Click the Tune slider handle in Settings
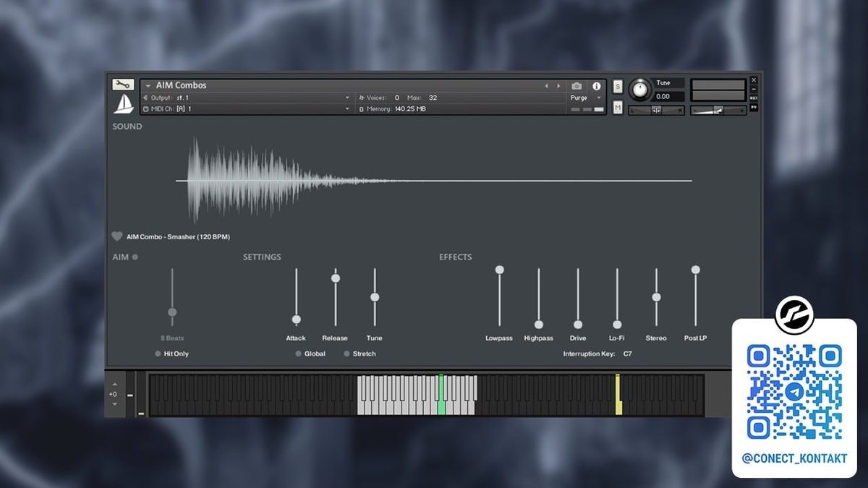Screen dimensions: 868x488 [375, 297]
